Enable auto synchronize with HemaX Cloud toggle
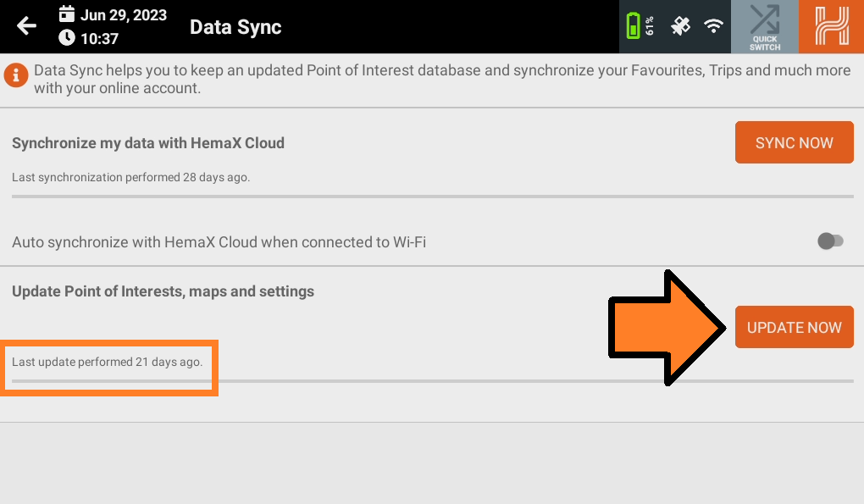Image resolution: width=864 pixels, height=504 pixels. (830, 241)
